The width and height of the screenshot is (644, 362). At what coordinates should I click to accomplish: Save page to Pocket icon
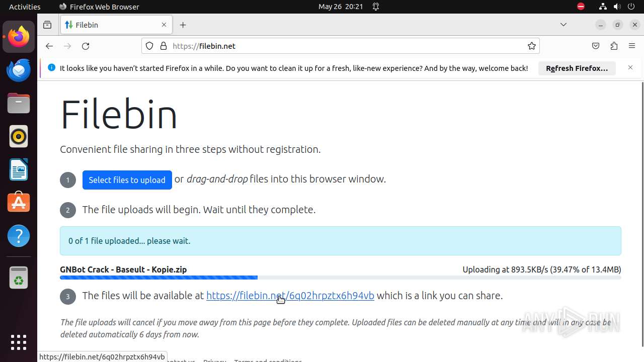(x=596, y=46)
